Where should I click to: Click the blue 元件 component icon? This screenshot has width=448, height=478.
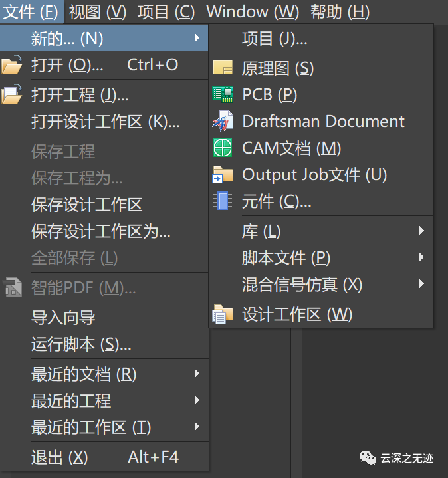click(x=223, y=201)
